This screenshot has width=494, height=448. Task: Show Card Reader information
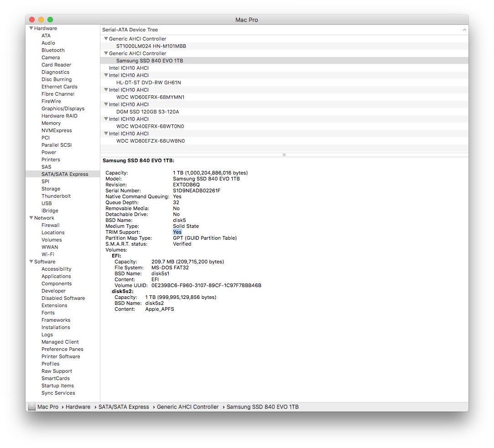[56, 65]
